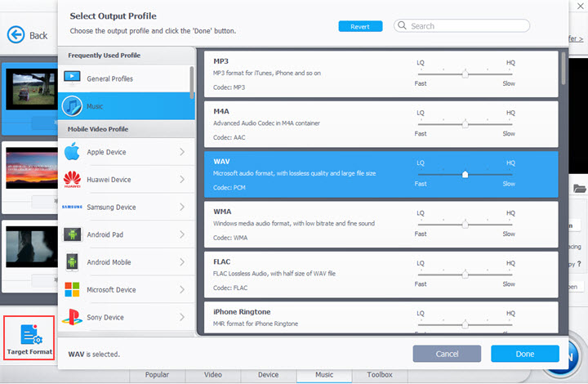Select the Music profile icon
This screenshot has height=384, width=588.
[72, 106]
